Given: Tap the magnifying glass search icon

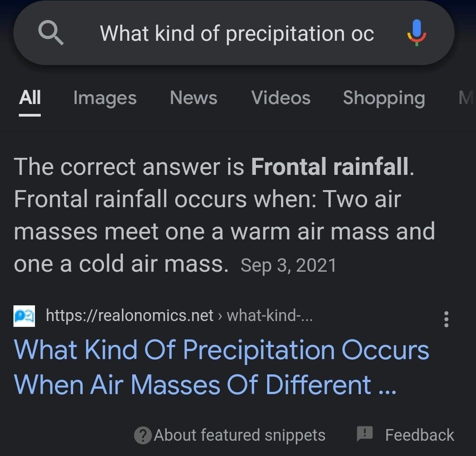Looking at the screenshot, I should point(51,33).
